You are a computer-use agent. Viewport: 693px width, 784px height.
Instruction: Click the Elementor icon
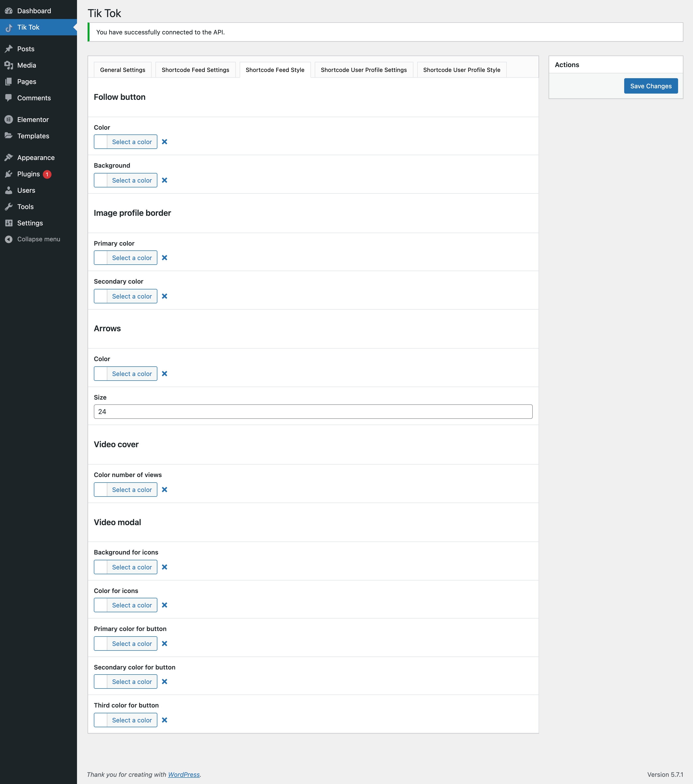click(9, 120)
